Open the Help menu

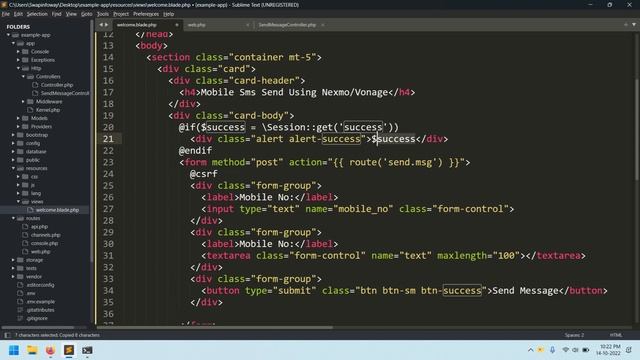pos(169,14)
